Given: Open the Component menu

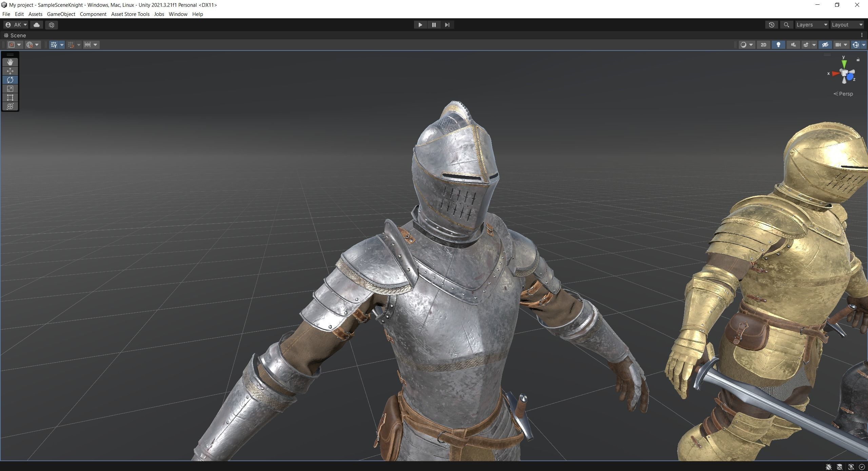Looking at the screenshot, I should [93, 14].
